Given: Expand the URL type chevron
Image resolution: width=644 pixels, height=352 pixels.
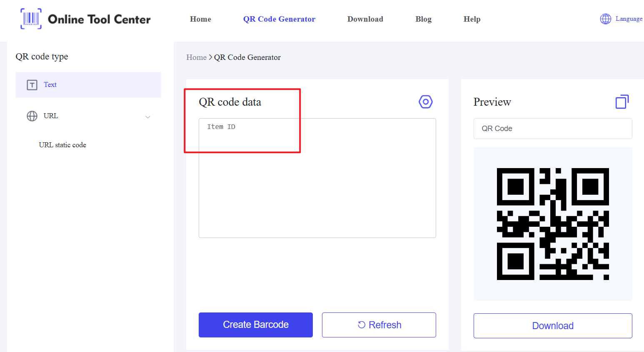Looking at the screenshot, I should click(147, 117).
